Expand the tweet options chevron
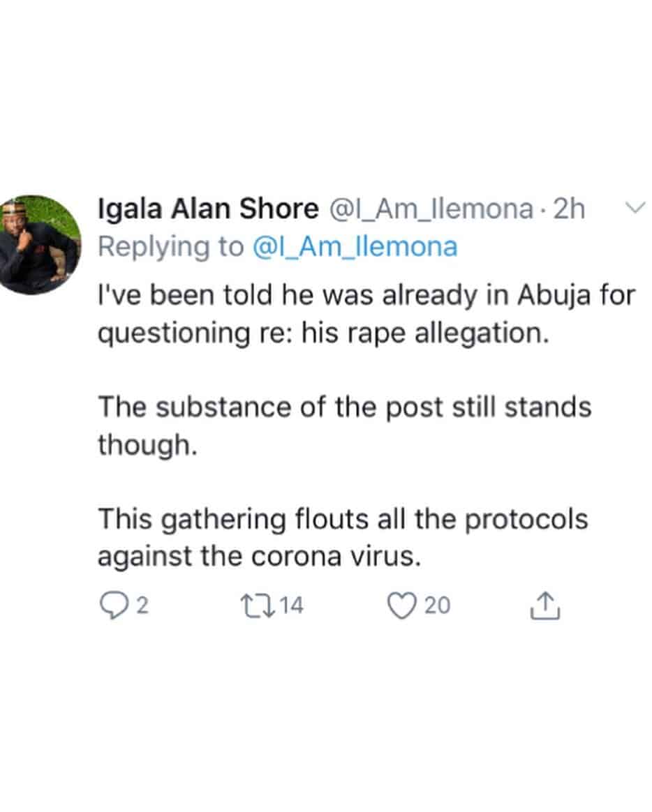This screenshot has width=652, height=812. (x=635, y=208)
